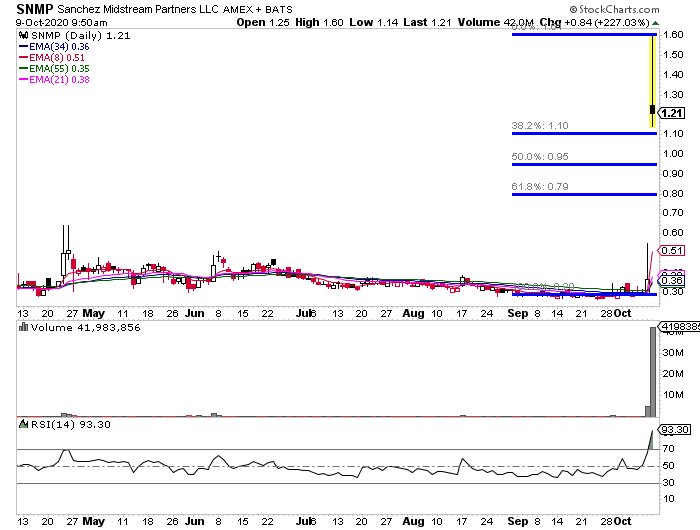Image resolution: width=700 pixels, height=530 pixels.
Task: Click the 61.8%: 0.79 Fibonacci label
Action: coord(540,187)
